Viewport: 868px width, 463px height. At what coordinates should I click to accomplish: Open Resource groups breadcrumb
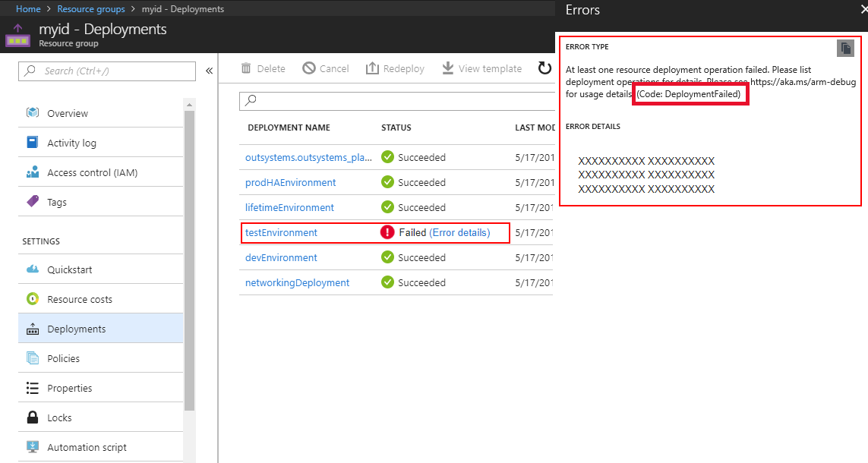point(91,8)
